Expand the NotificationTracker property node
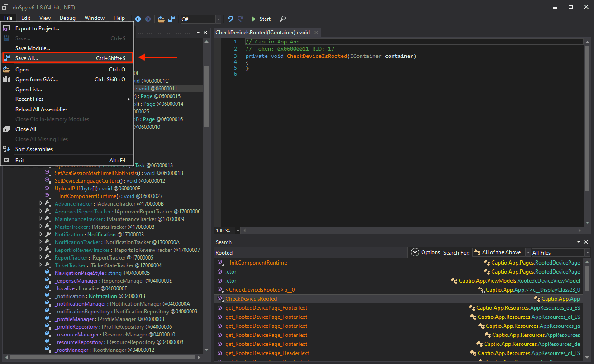The image size is (594, 364). click(x=41, y=242)
